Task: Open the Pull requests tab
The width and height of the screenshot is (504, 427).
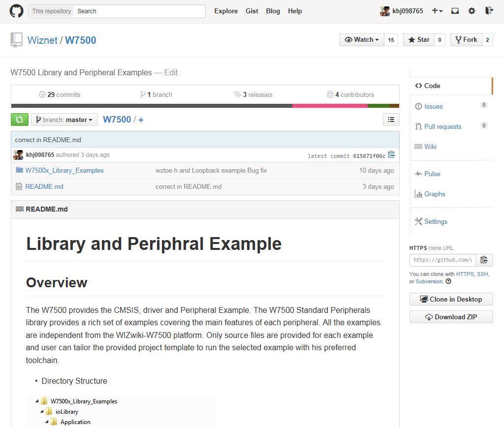Action: pos(442,126)
